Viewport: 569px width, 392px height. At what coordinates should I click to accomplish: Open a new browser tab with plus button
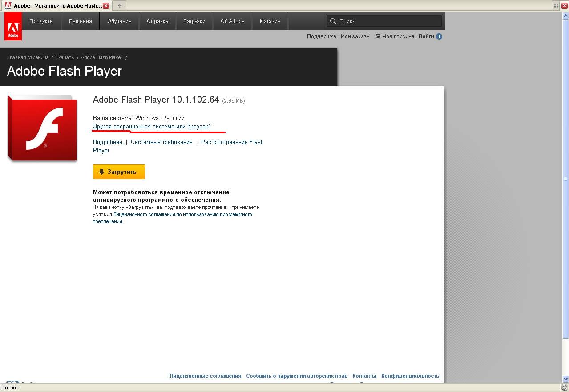pyautogui.click(x=119, y=6)
